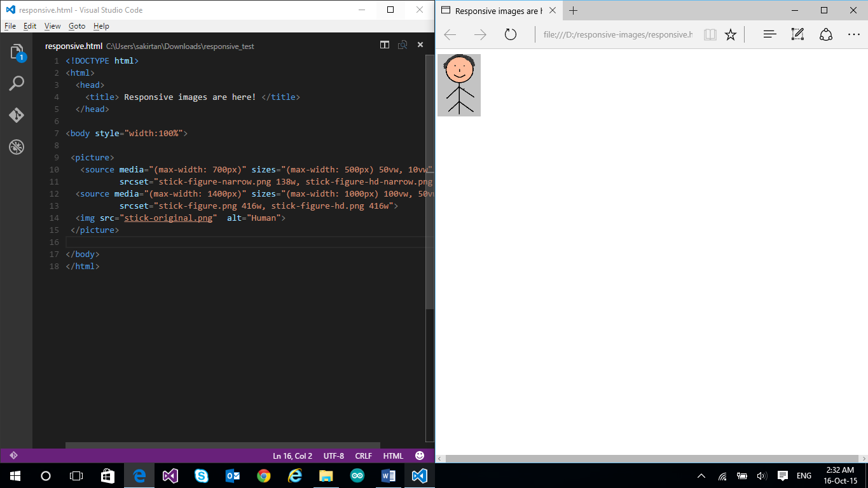This screenshot has height=488, width=868.
Task: Open the Debug view in sidebar
Action: point(17,148)
